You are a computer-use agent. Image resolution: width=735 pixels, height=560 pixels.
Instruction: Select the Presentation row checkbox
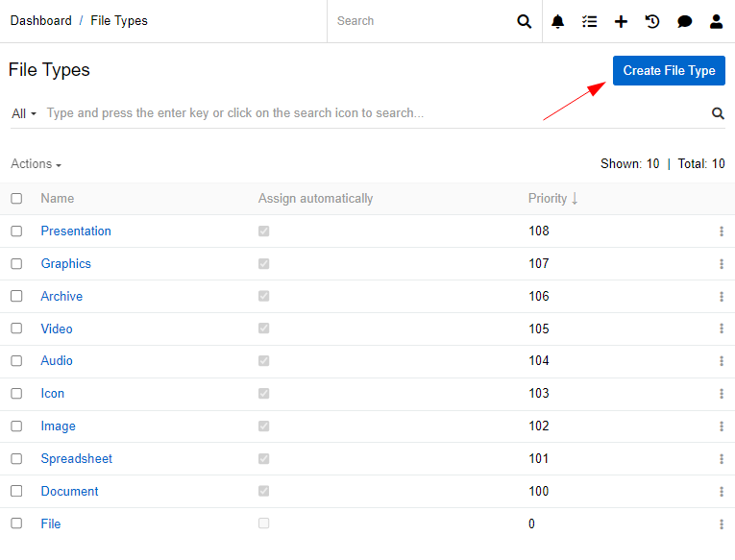tap(16, 231)
